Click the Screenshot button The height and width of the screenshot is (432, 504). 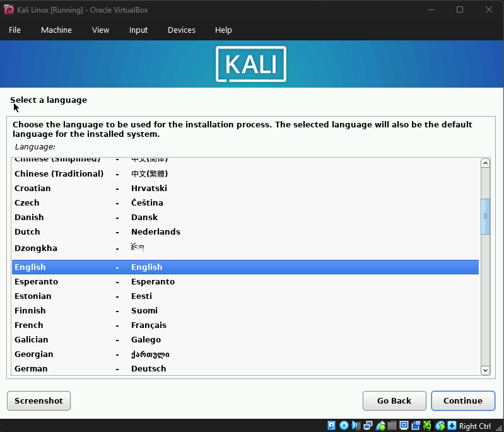point(38,400)
